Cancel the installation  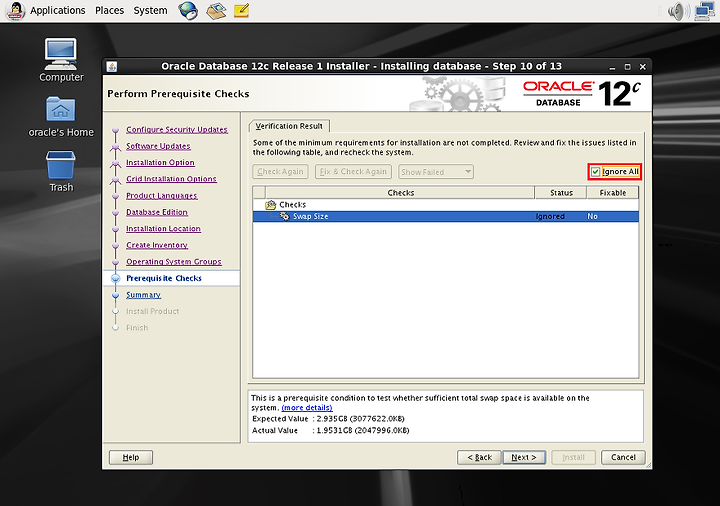point(623,457)
